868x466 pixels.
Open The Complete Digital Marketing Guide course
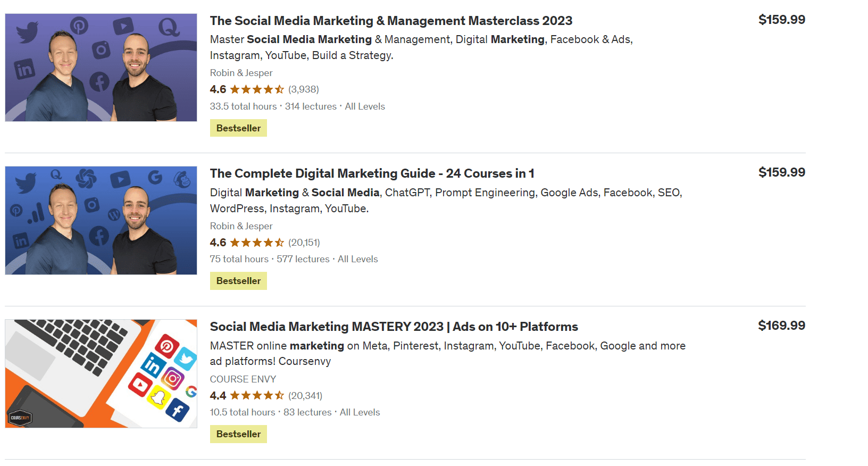[372, 173]
